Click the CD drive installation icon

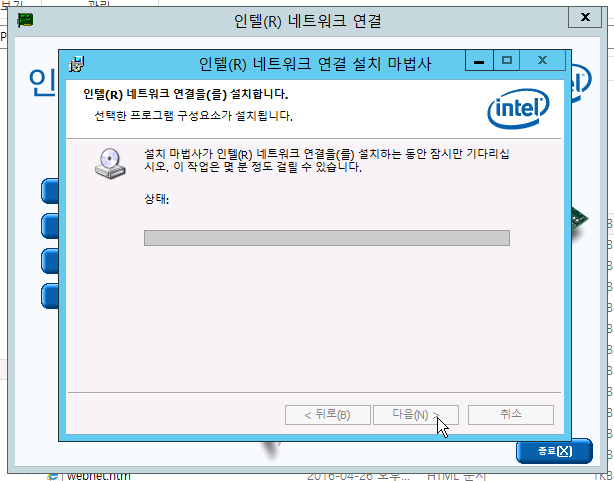click(x=110, y=164)
